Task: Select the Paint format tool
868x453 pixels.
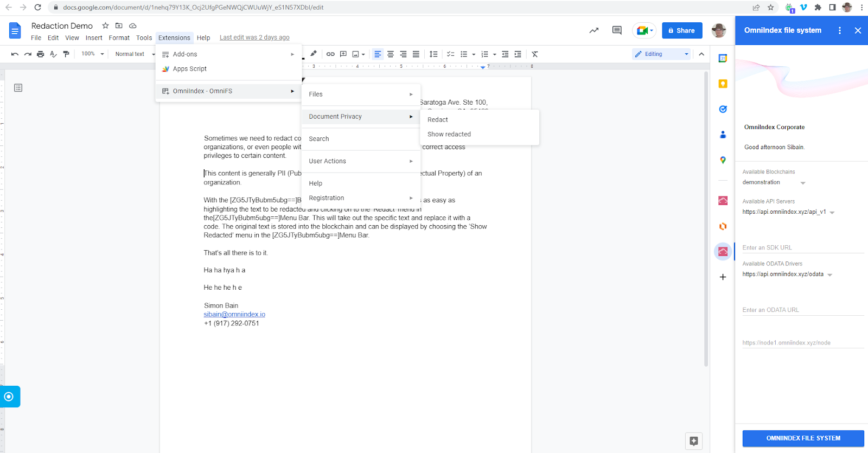Action: 66,54
